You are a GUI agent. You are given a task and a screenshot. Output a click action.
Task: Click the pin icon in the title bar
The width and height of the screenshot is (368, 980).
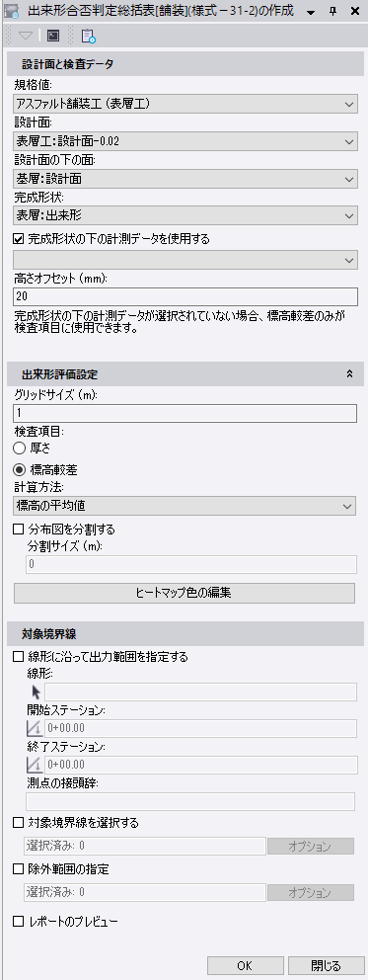click(x=332, y=11)
